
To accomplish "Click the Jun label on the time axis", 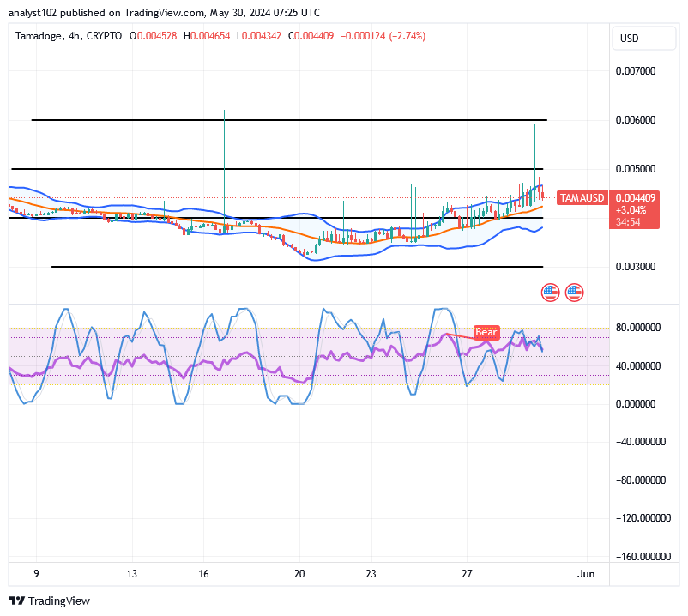I will (587, 574).
